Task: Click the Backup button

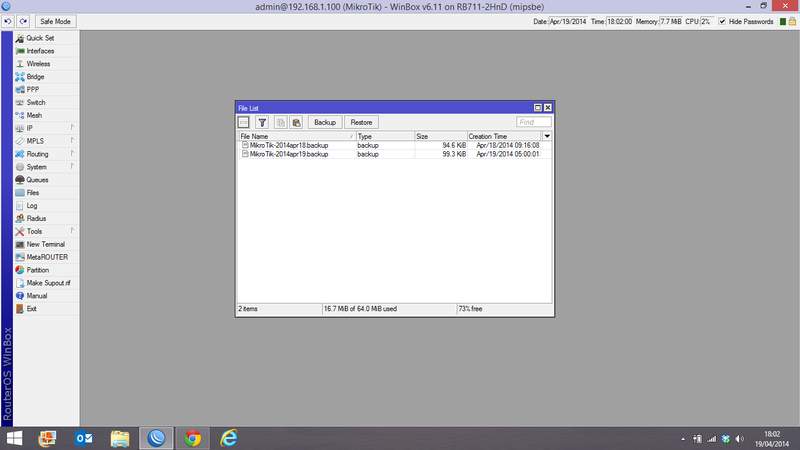Action: pyautogui.click(x=325, y=122)
